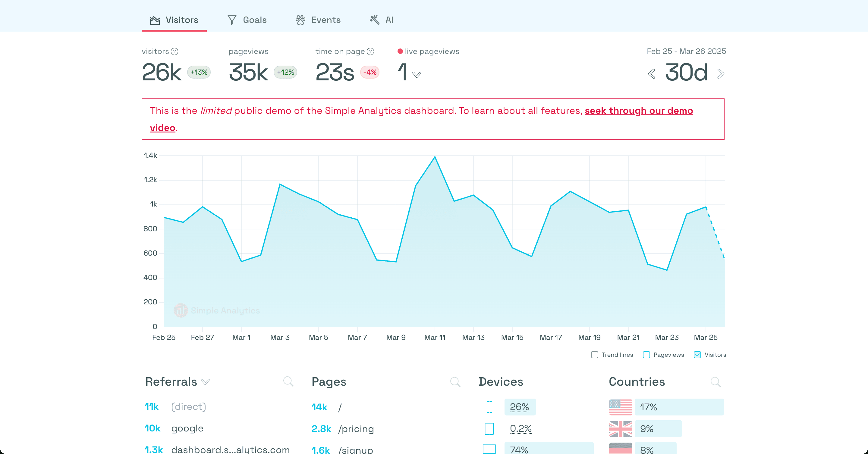Select the (direct) referral row

(219, 407)
